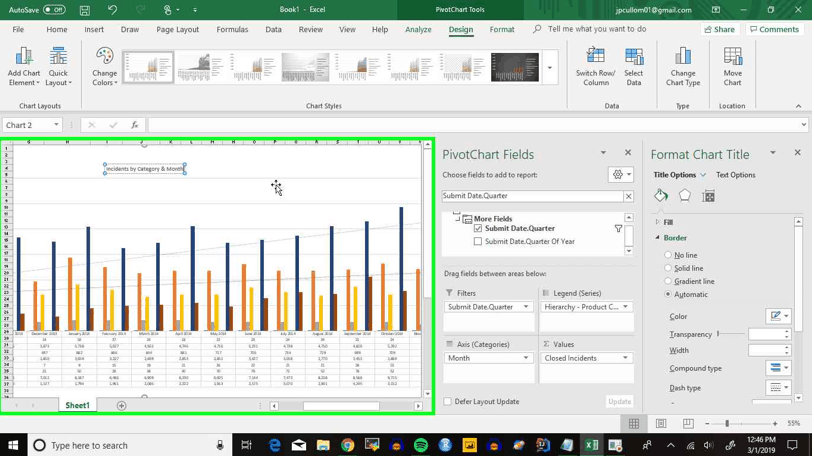Open the Effects pentagon tab
Image resolution: width=814 pixels, height=457 pixels.
685,196
